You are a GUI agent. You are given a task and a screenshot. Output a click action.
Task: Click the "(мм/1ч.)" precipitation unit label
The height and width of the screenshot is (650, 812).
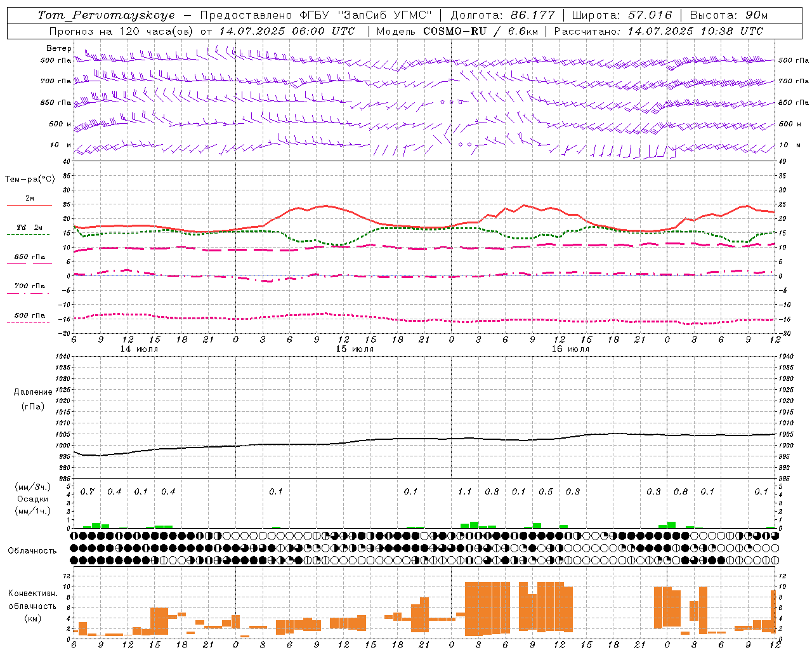coord(33,511)
